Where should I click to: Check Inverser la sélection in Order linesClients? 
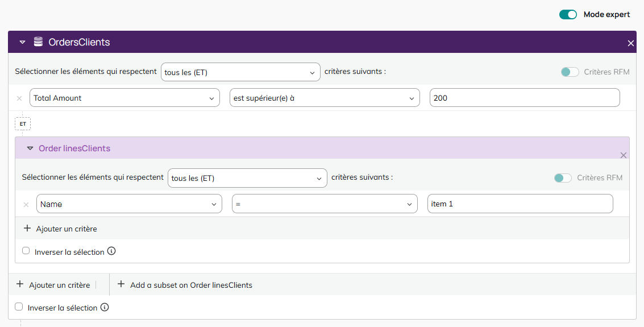26,251
